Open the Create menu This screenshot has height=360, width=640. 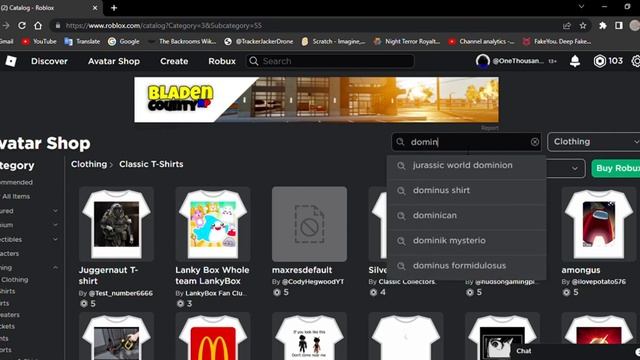[x=174, y=61]
